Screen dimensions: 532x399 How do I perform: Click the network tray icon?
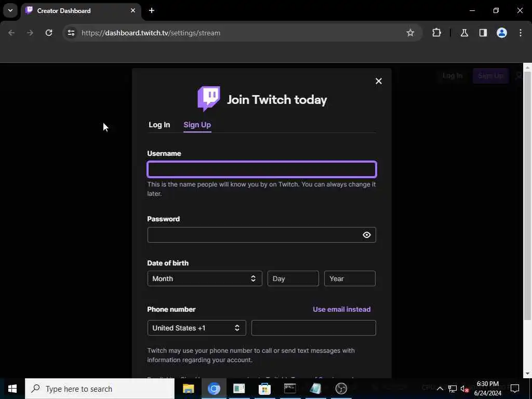click(x=453, y=389)
